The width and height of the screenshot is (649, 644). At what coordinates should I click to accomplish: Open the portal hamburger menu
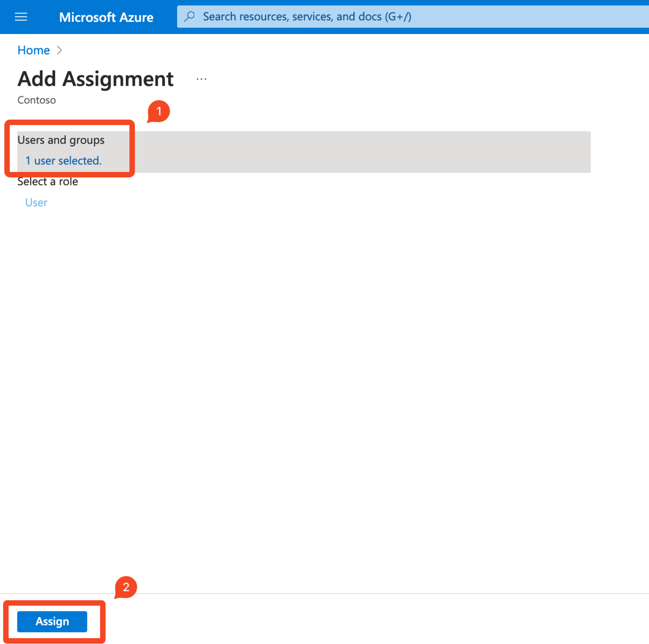click(x=21, y=17)
